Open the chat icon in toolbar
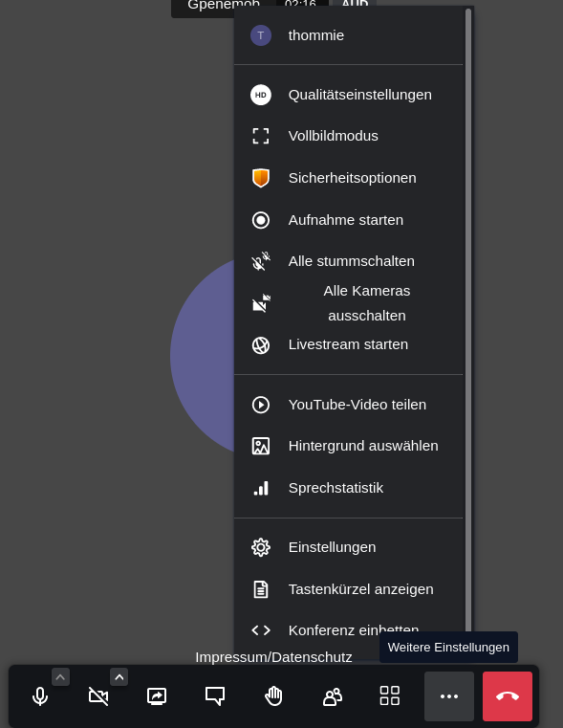 (x=215, y=696)
